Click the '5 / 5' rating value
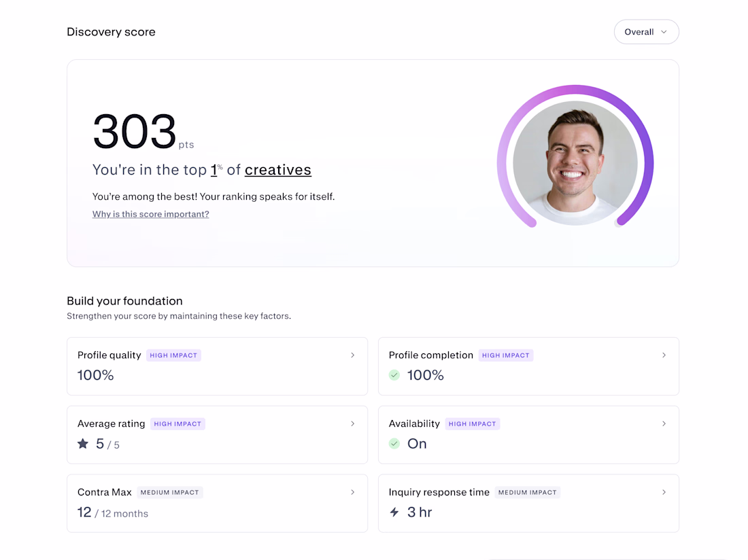748x560 pixels. click(x=107, y=444)
